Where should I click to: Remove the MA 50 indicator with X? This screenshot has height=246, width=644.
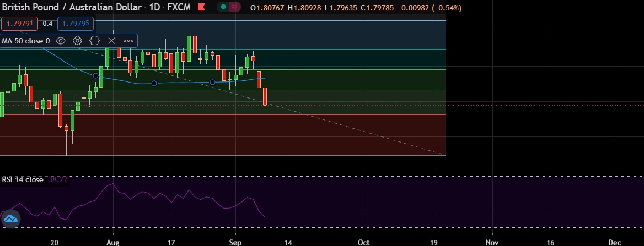111,41
